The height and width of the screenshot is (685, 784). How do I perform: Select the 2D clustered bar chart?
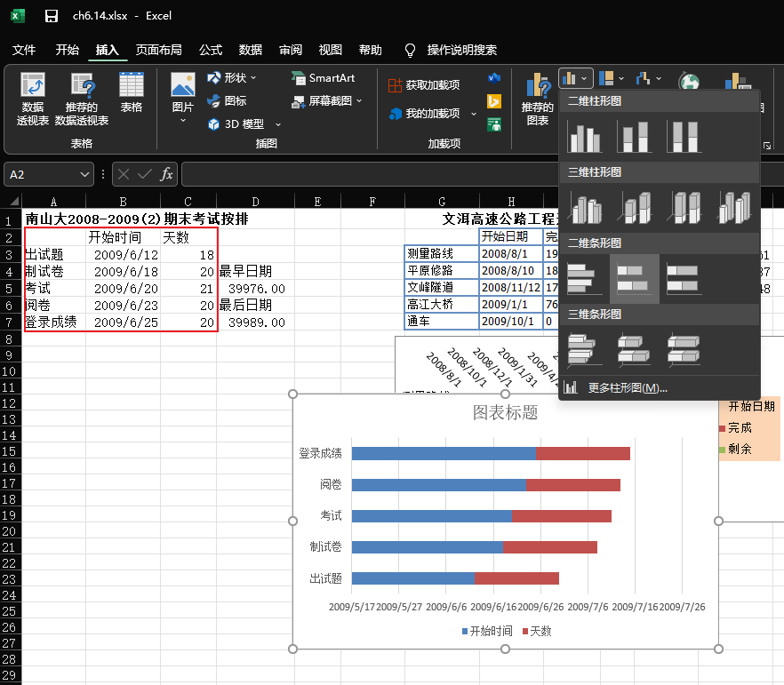click(x=585, y=279)
